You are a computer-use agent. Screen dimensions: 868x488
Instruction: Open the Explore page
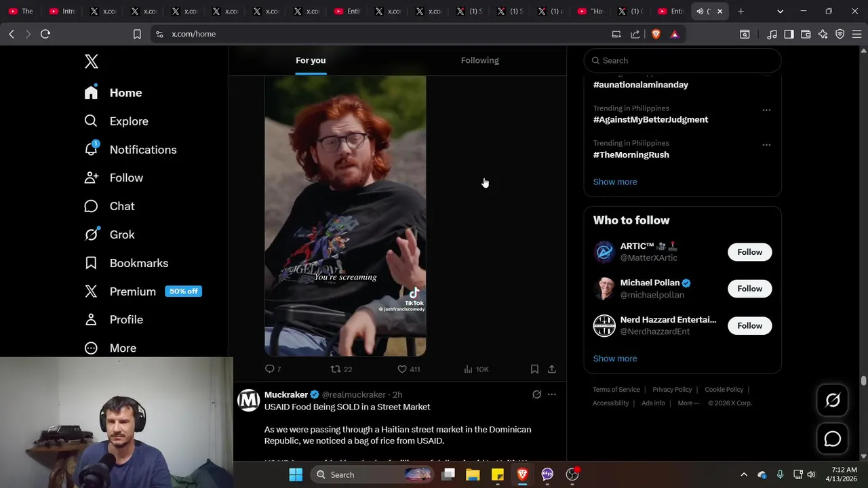pyautogui.click(x=116, y=121)
